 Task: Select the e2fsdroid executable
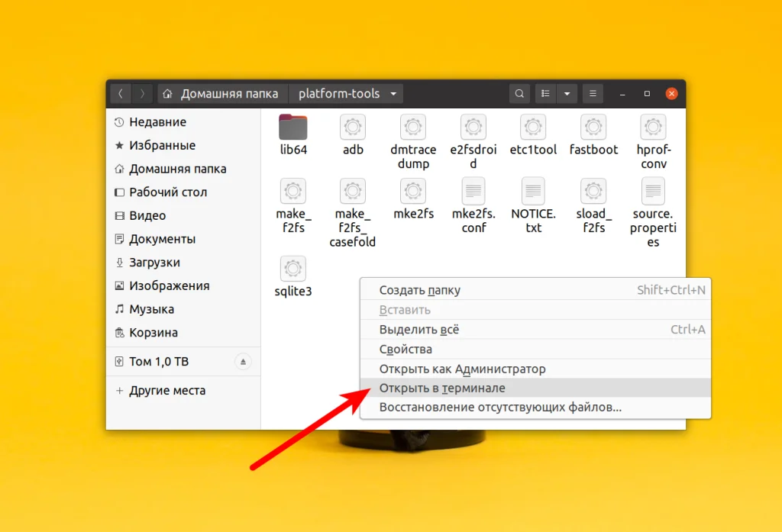(473, 128)
